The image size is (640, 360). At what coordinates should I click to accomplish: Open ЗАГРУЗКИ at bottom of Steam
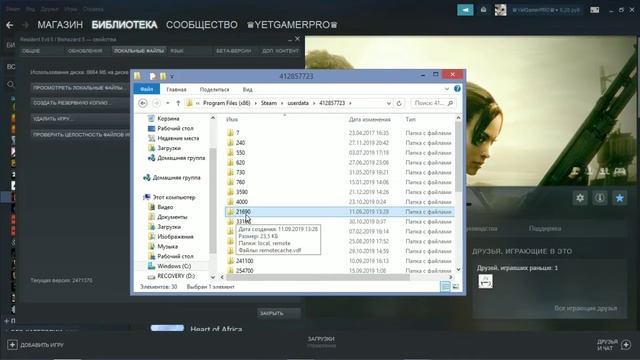321,339
